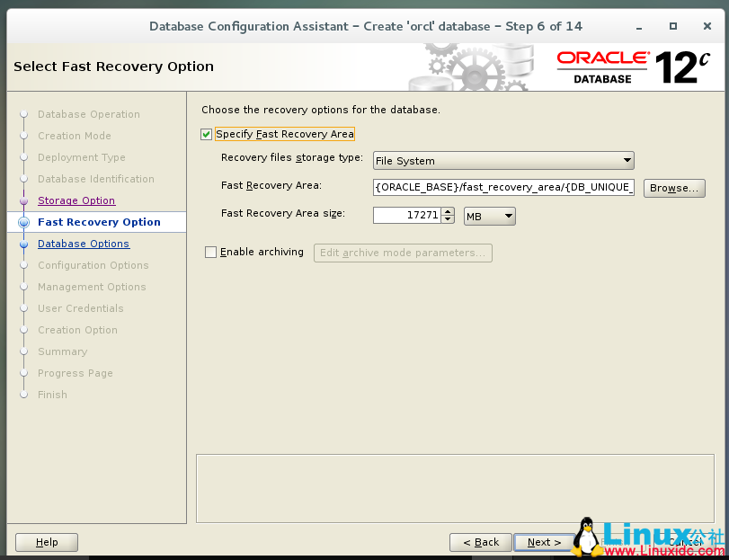Screen dimensions: 729x560
Task: Increment the Fast Recovery Area size
Action: click(448, 211)
